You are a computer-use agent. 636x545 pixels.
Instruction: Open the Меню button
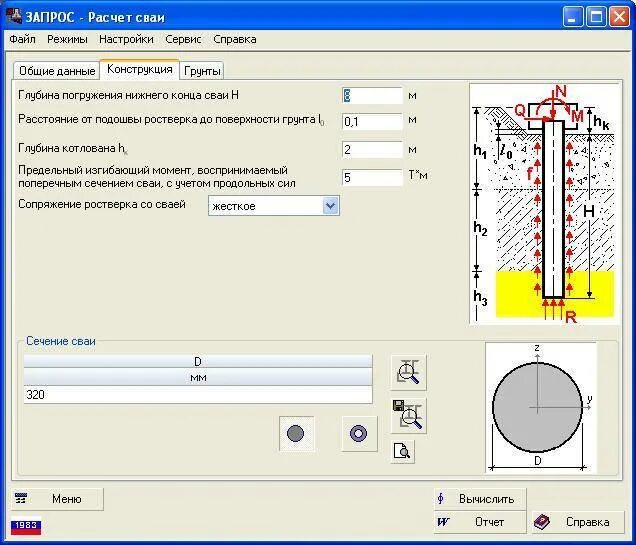(x=57, y=499)
